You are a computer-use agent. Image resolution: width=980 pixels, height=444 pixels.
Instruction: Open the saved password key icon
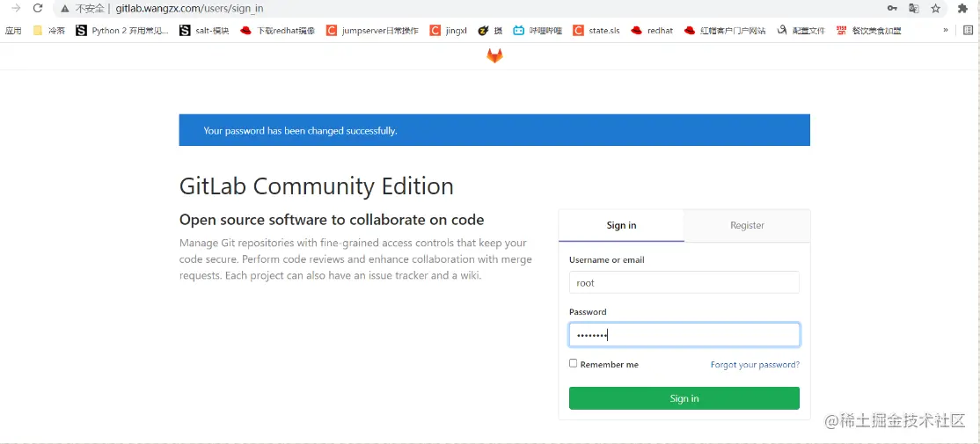click(893, 8)
